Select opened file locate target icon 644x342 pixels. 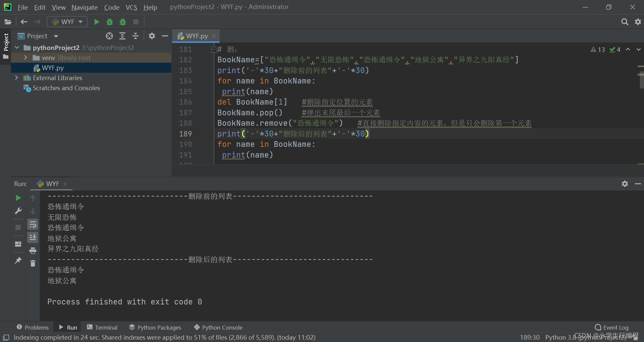109,36
